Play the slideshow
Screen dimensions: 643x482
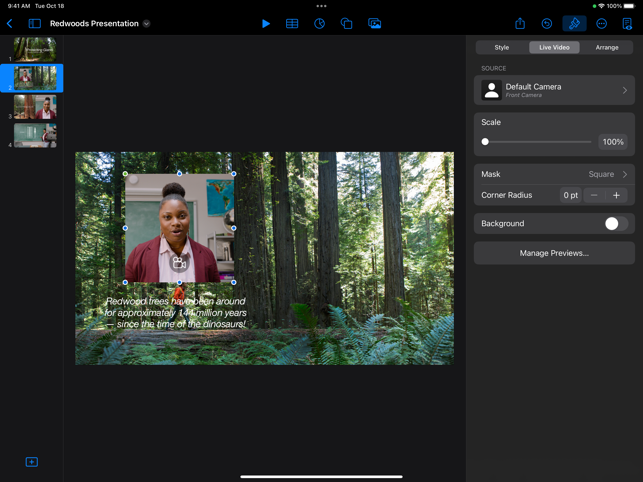(265, 23)
